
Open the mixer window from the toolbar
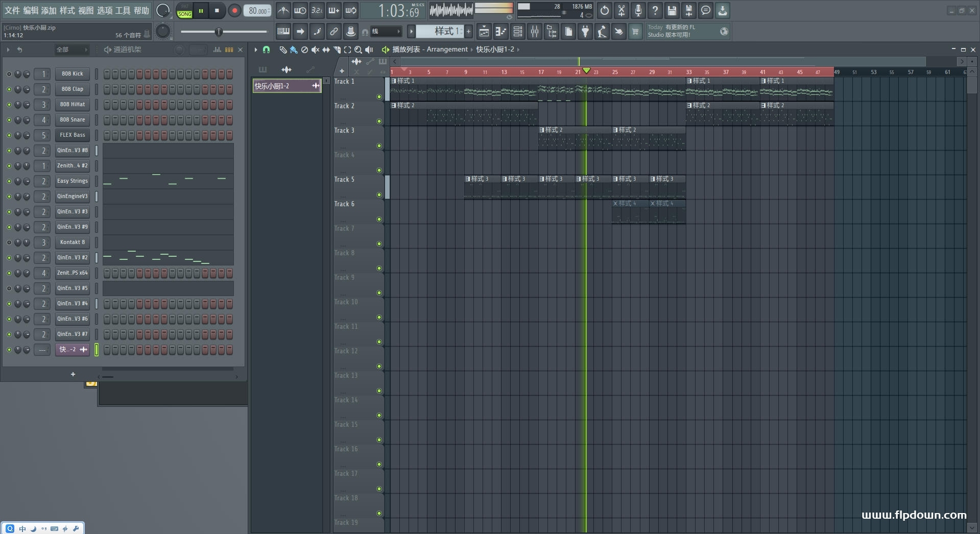click(535, 32)
